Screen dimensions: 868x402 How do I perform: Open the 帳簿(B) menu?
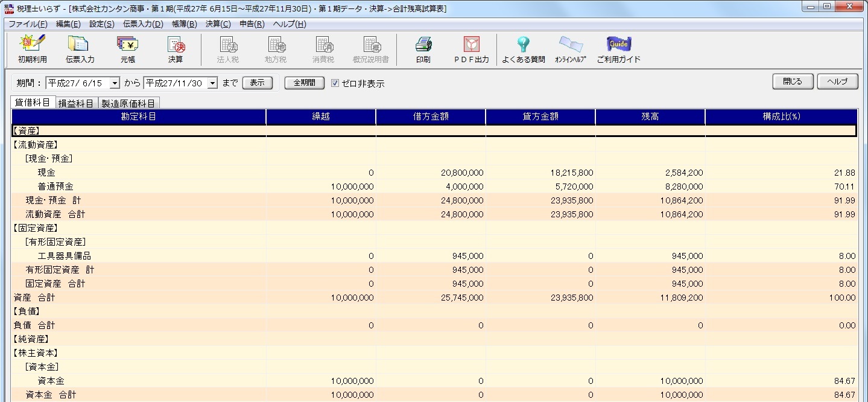click(184, 24)
